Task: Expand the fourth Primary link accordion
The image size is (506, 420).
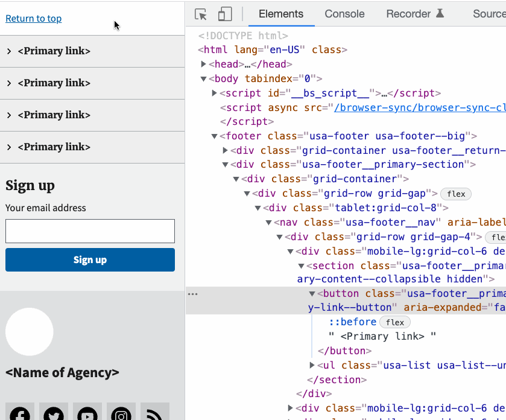Action: coord(92,147)
